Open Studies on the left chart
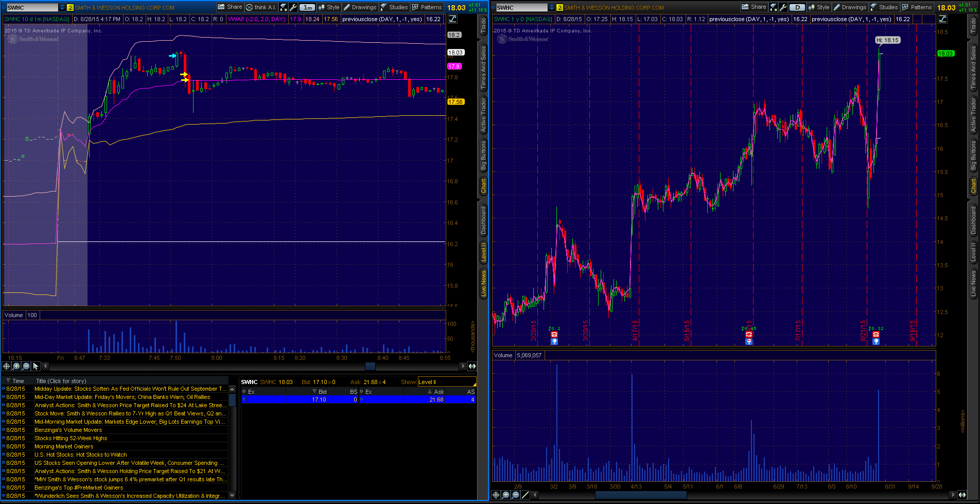980x504 pixels. [x=394, y=7]
